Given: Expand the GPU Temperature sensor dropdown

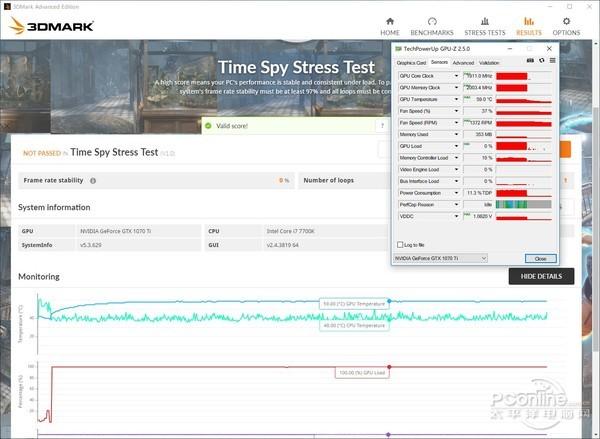Looking at the screenshot, I should click(456, 99).
